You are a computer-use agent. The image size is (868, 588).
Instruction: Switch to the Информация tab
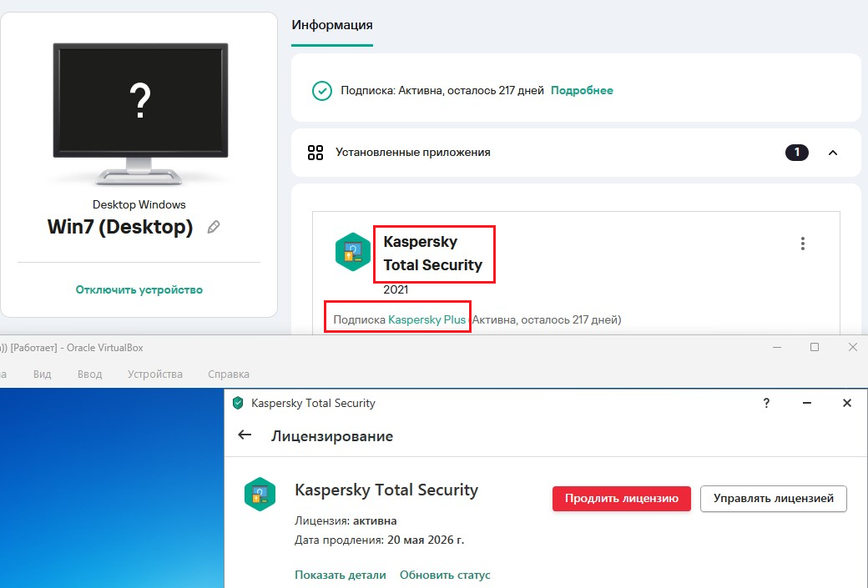[332, 25]
